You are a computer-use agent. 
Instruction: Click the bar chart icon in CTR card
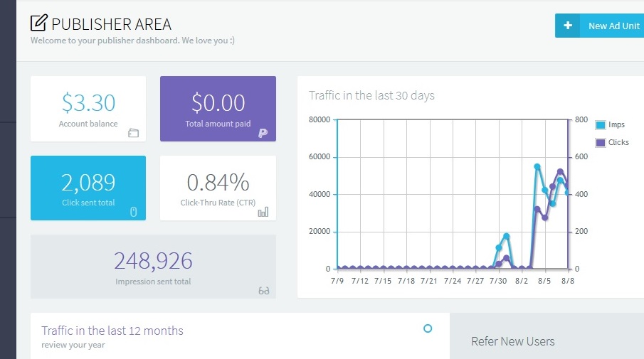coord(263,211)
